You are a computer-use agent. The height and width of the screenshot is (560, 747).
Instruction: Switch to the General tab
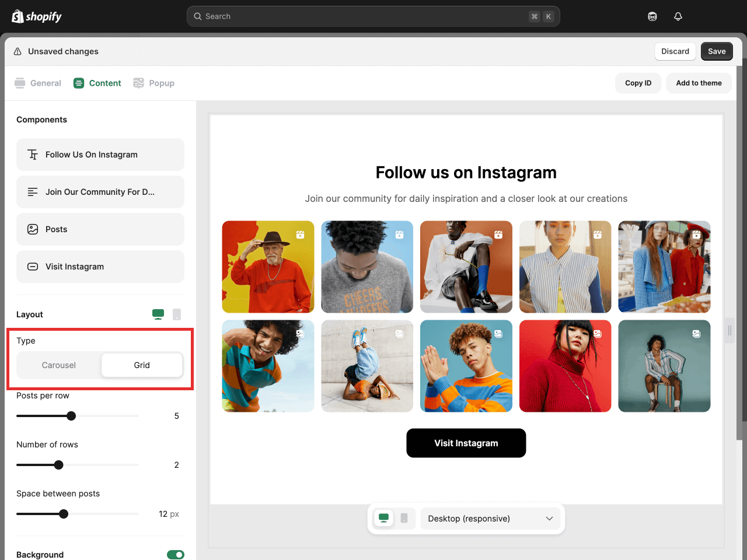point(37,83)
